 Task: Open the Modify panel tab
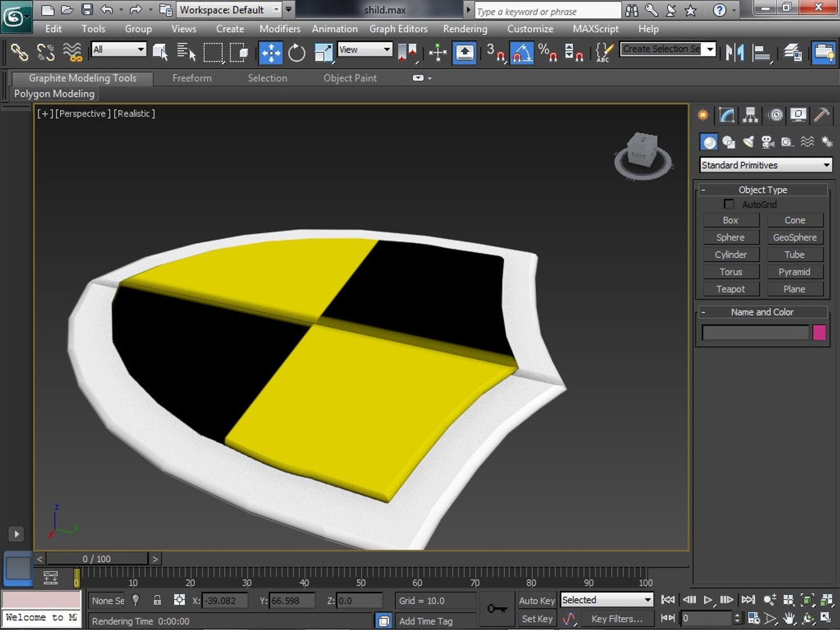(727, 115)
